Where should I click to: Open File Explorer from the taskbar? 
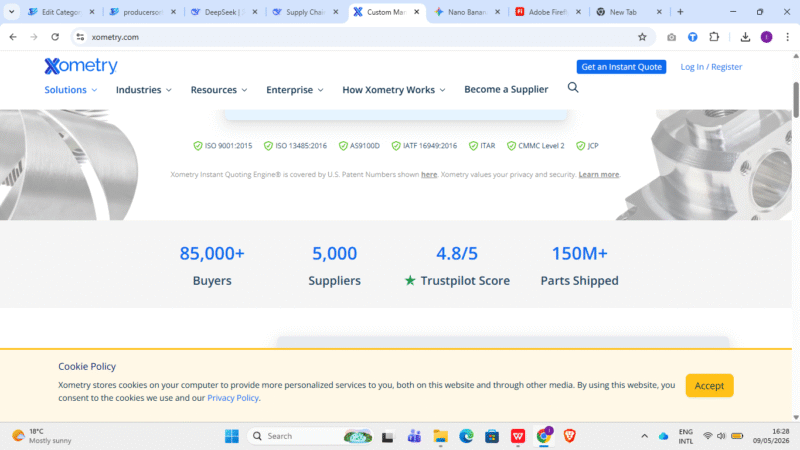(440, 436)
